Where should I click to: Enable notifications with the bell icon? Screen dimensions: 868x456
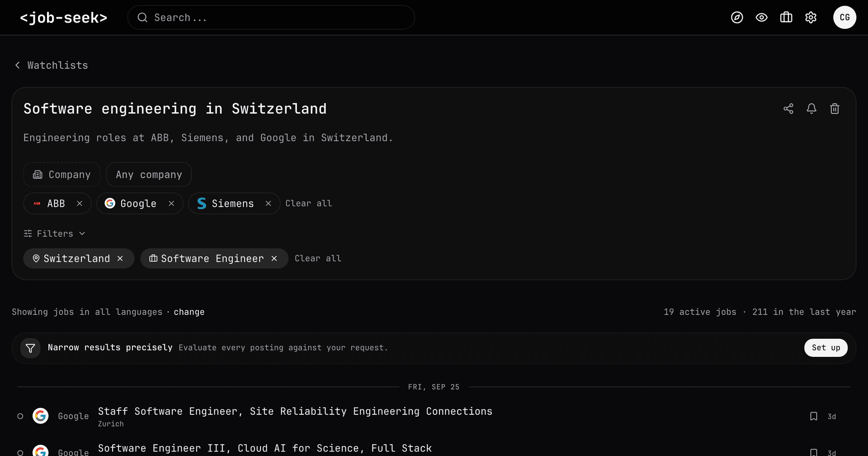click(x=811, y=109)
